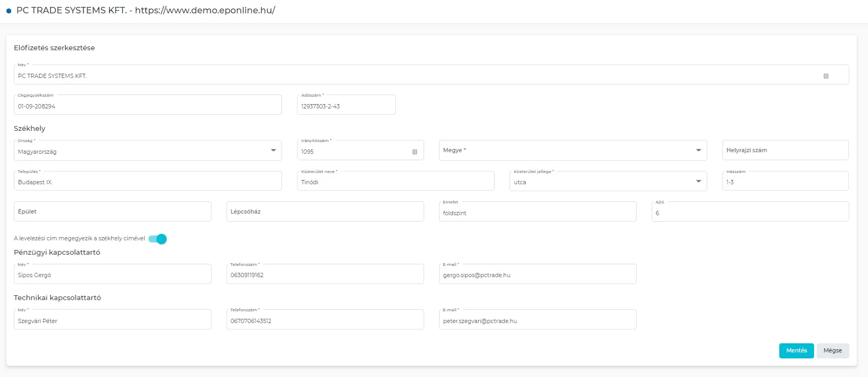Click the Település field with Budapest IX.

coord(147,182)
